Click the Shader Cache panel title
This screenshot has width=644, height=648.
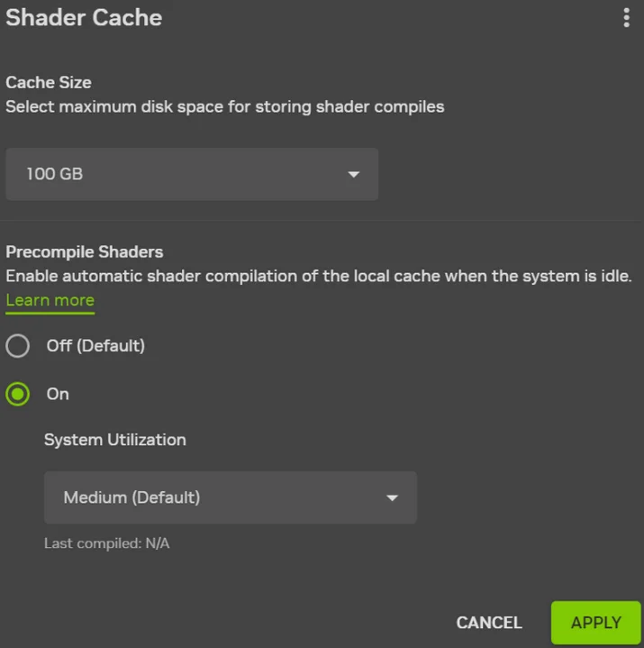click(84, 18)
